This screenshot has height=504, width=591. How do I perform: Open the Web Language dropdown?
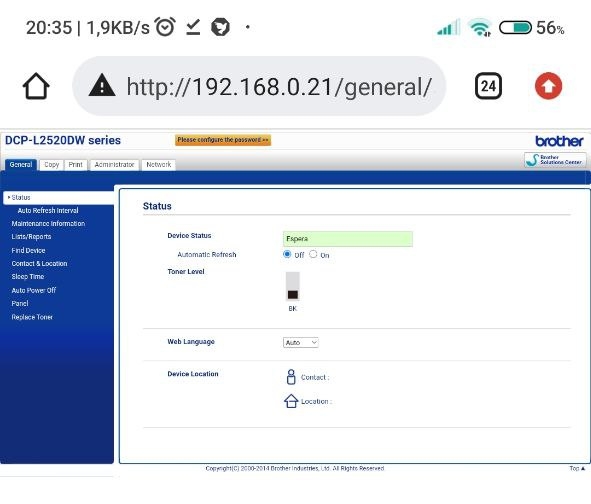pyautogui.click(x=301, y=342)
